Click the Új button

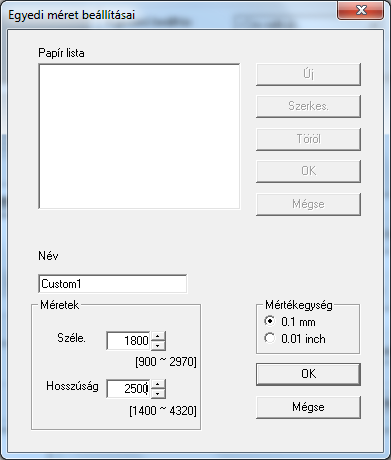[x=308, y=74]
